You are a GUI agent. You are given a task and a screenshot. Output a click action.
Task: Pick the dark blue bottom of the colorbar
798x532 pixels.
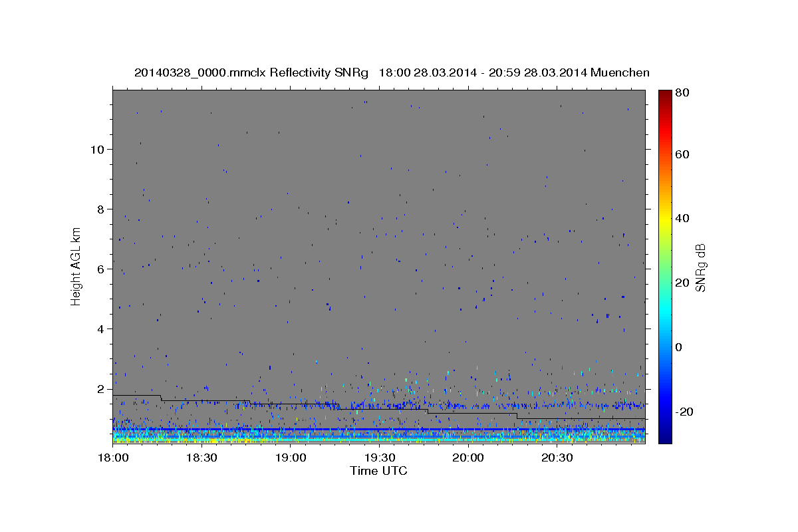pos(664,439)
